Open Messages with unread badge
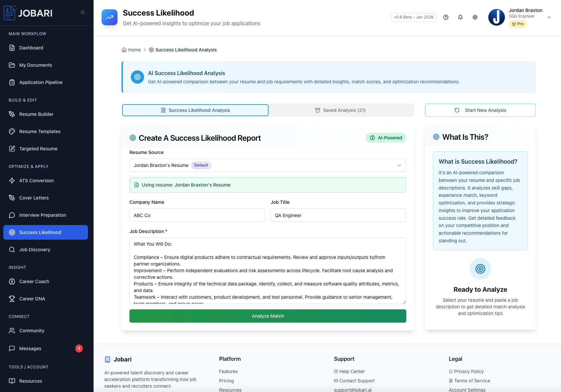Screen dimensions: 561x392 tap(30, 349)
